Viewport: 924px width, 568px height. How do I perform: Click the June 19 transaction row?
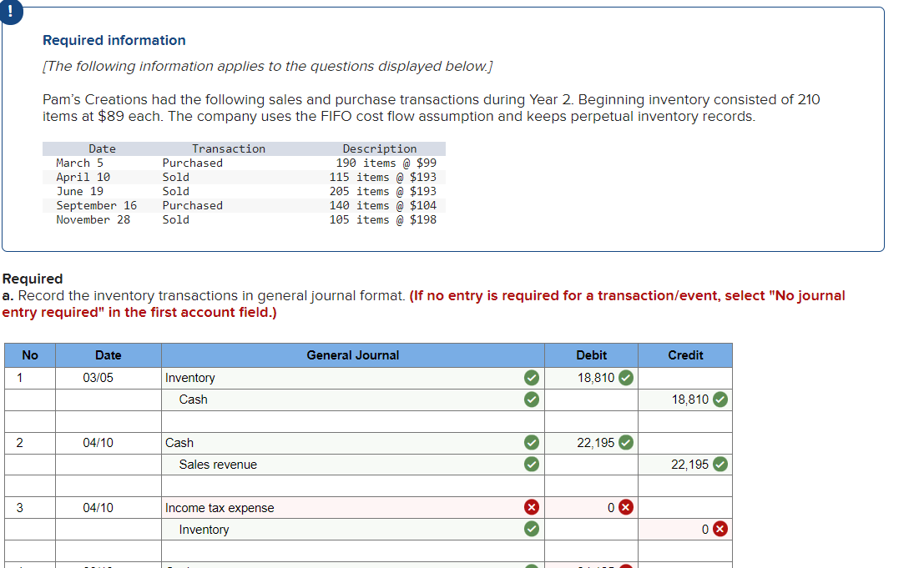(x=244, y=191)
